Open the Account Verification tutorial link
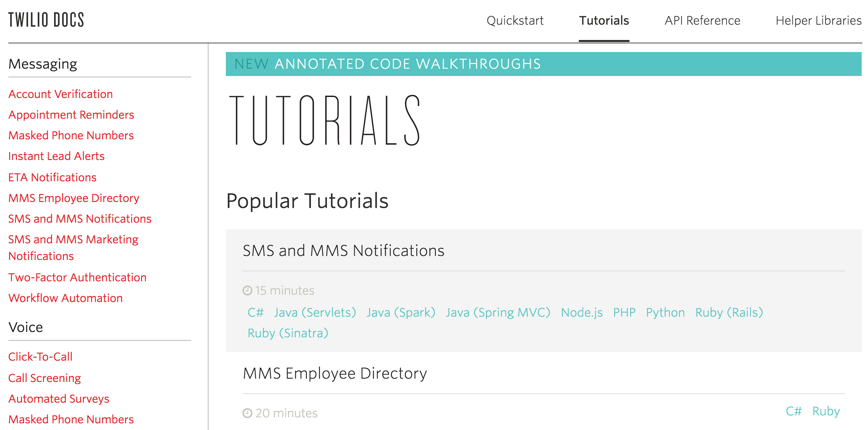This screenshot has width=868, height=430. [61, 94]
